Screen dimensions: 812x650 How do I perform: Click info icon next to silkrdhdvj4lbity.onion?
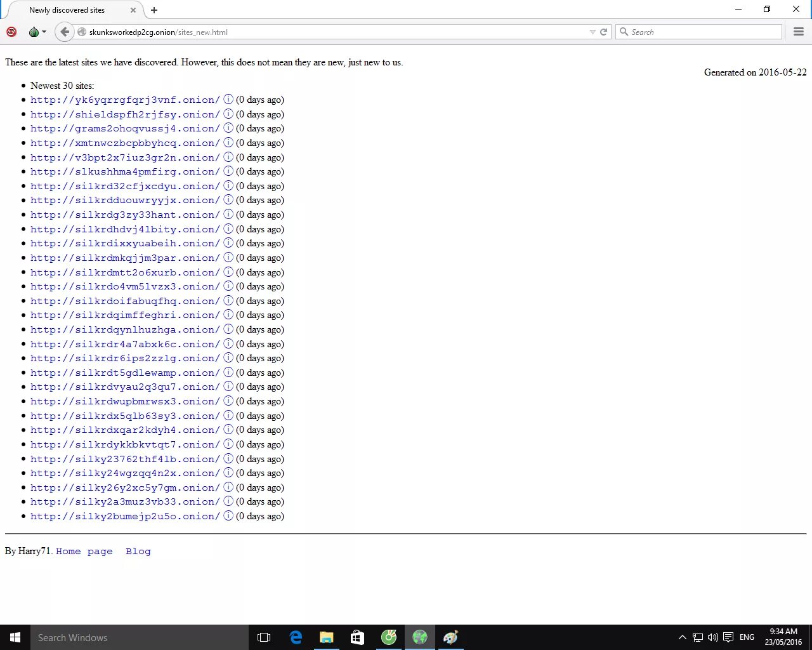pos(228,229)
